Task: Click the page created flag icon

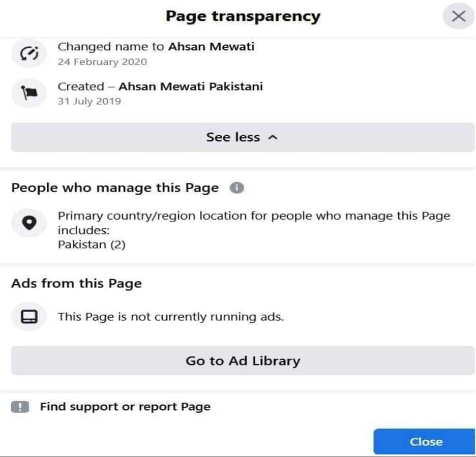Action: coord(29,93)
